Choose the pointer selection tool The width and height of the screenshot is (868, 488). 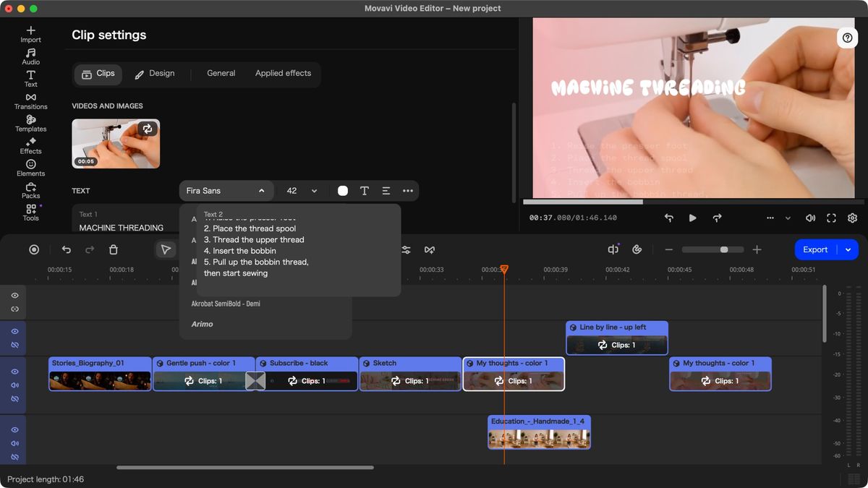(x=166, y=249)
